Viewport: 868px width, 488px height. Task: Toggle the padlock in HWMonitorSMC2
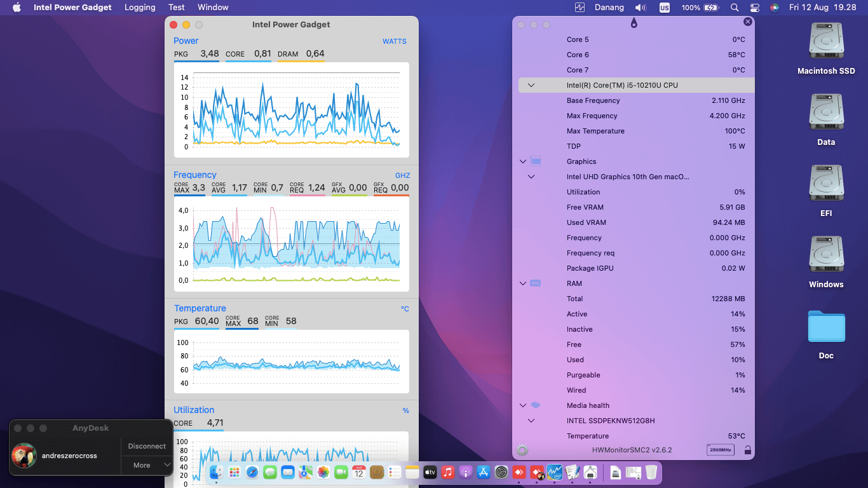(x=747, y=451)
